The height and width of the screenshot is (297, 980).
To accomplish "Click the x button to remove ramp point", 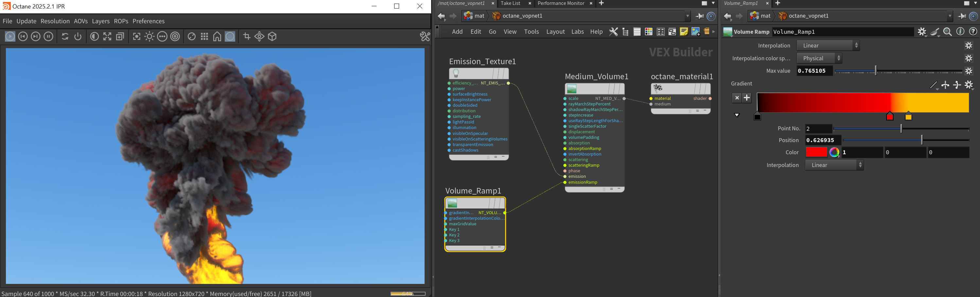I will point(737,98).
